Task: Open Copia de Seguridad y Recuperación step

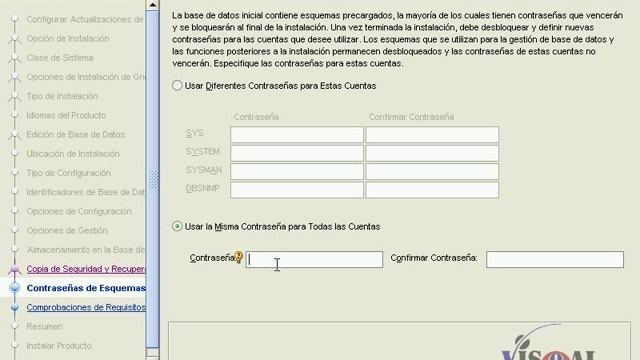Action: pos(86,269)
